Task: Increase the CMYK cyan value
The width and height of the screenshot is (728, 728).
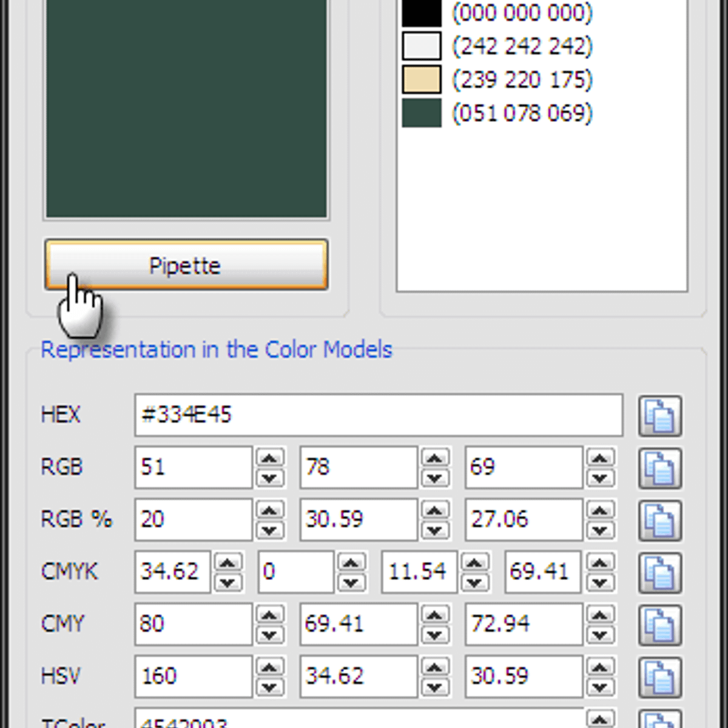Action: click(x=227, y=562)
